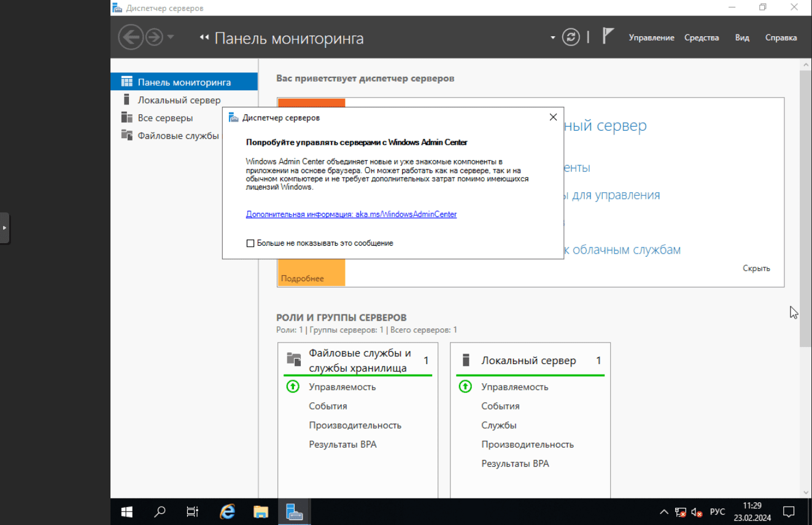Viewport: 812px width, 525px height.
Task: Open Результаты BPA in Локальный сервер tile
Action: tap(515, 463)
